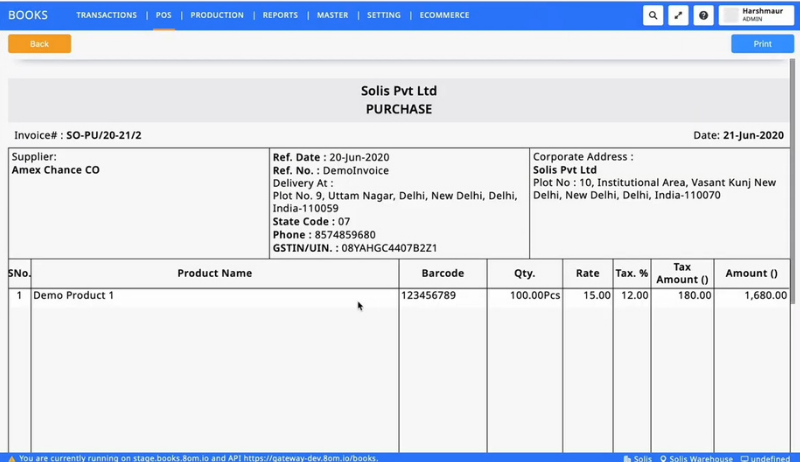Click the tax percent 12.00 cell

[x=632, y=295]
